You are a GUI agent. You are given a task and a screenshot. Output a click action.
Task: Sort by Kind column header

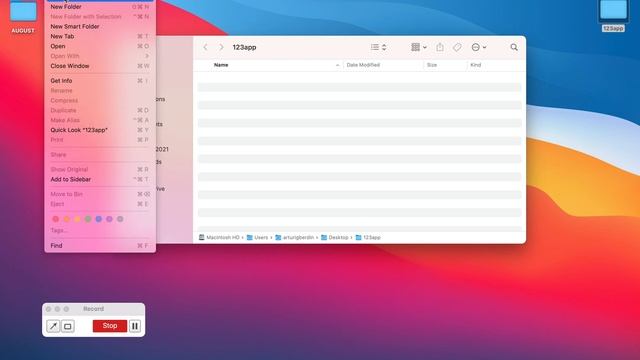(476, 65)
